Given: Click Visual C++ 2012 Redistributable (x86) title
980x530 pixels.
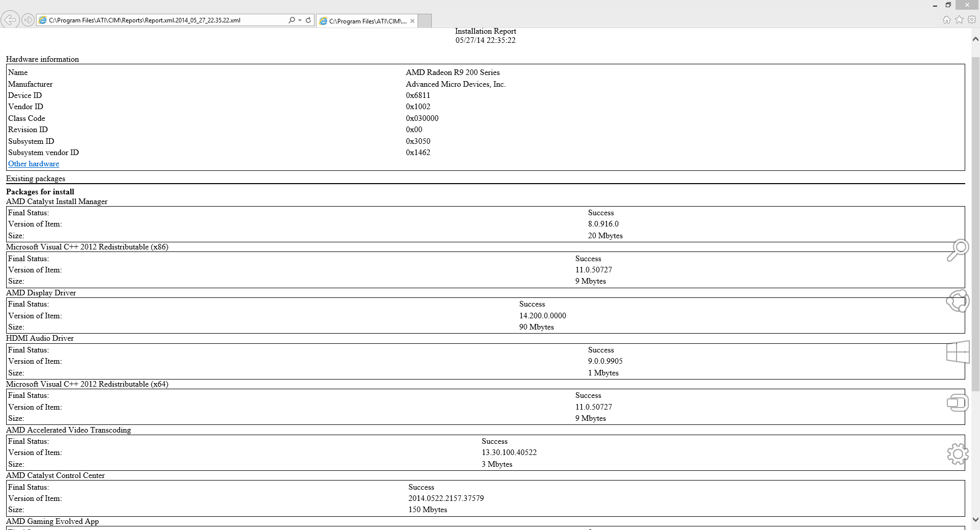Looking at the screenshot, I should (87, 247).
